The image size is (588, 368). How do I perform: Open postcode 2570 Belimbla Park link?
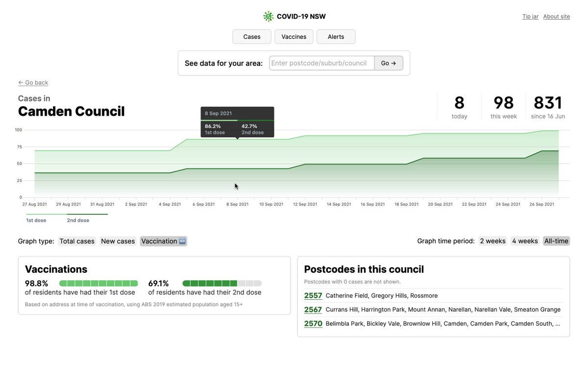click(x=313, y=323)
